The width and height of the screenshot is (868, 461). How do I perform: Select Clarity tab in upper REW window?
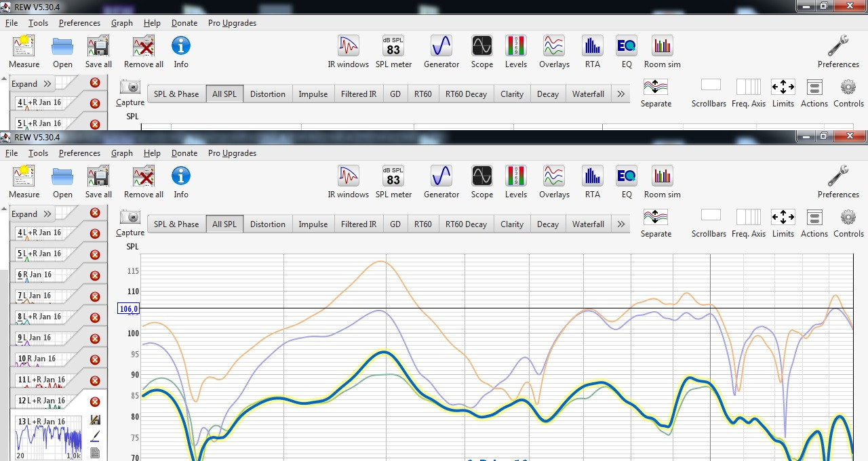512,94
